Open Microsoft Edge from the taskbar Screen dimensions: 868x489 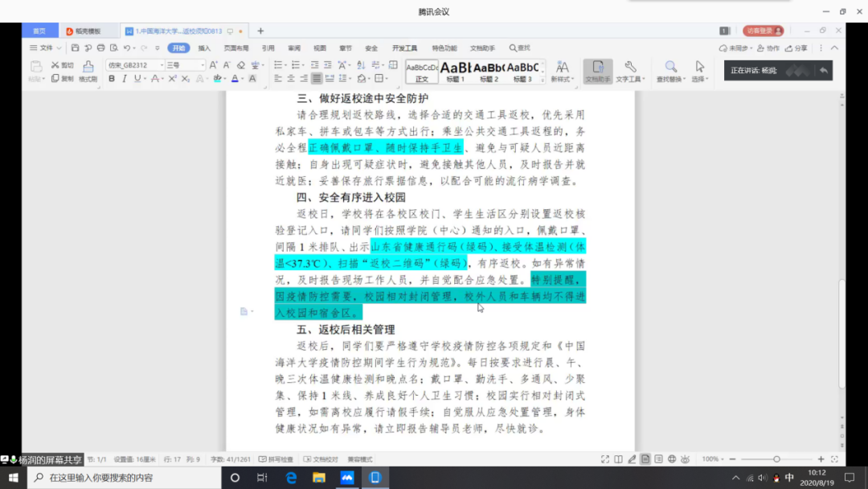(291, 478)
